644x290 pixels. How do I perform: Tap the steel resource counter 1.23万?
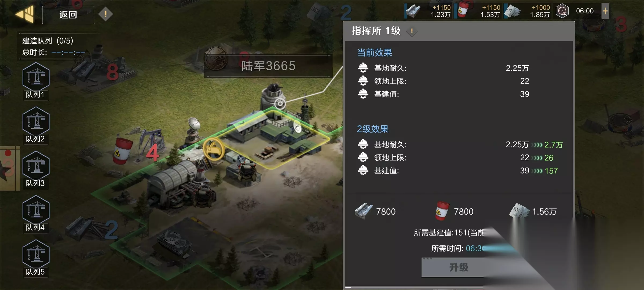click(x=428, y=11)
